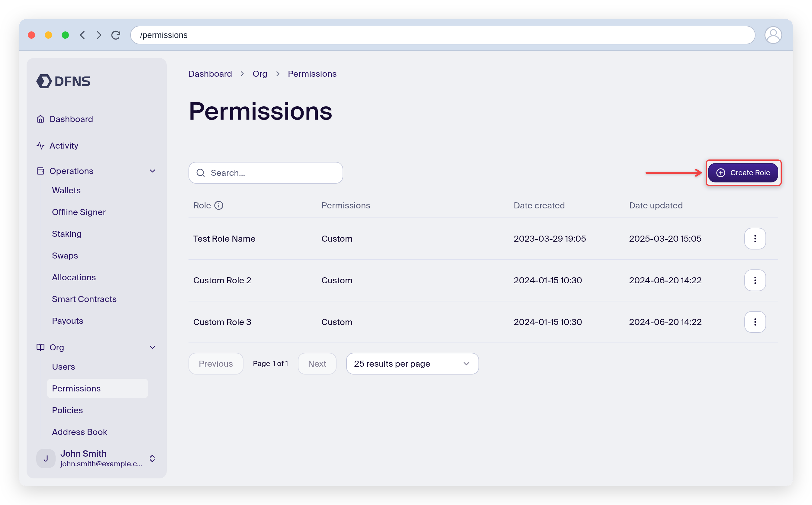The height and width of the screenshot is (505, 812).
Task: Open the user profile avatar icon
Action: pyautogui.click(x=773, y=35)
